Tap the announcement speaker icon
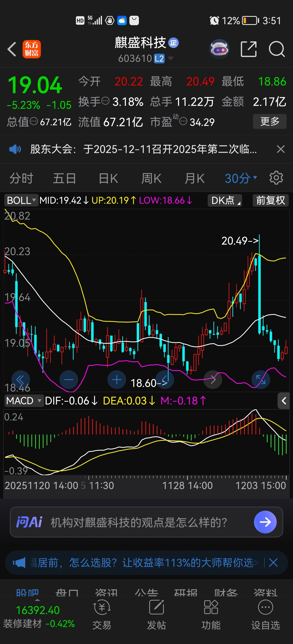293x644 pixels. [x=15, y=149]
